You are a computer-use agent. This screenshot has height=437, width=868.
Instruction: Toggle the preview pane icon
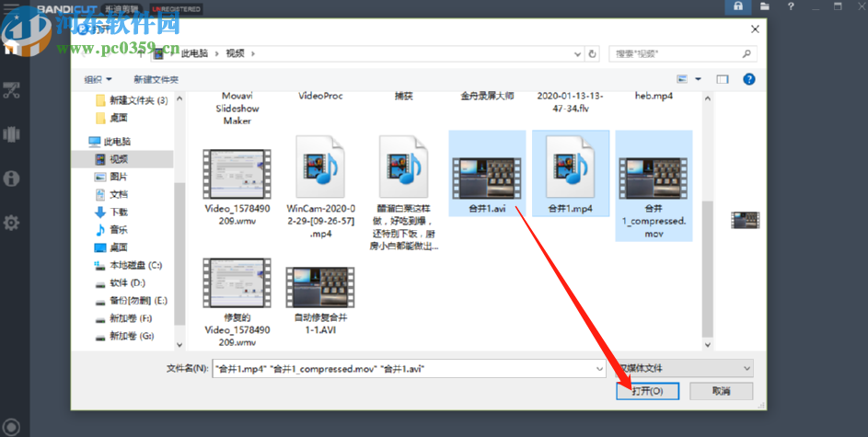(722, 79)
